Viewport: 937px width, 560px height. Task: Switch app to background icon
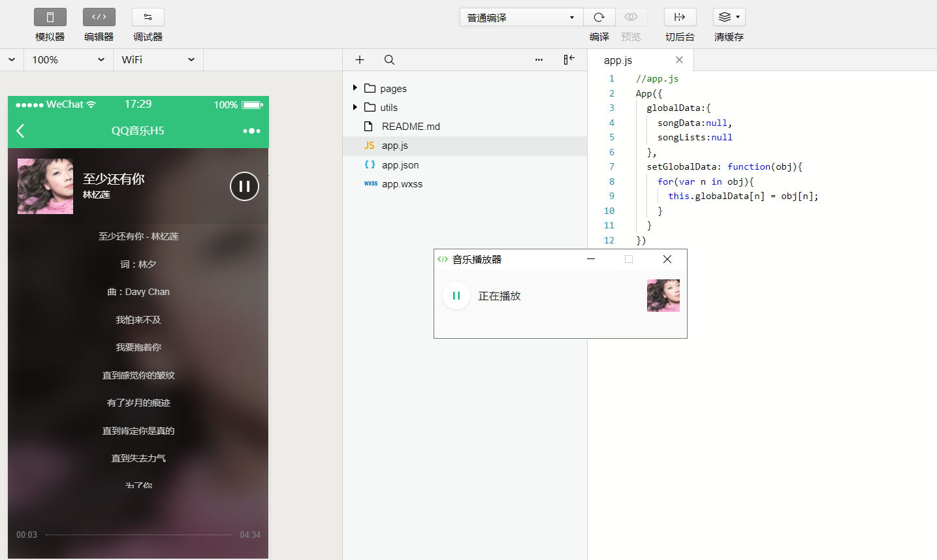coord(680,17)
